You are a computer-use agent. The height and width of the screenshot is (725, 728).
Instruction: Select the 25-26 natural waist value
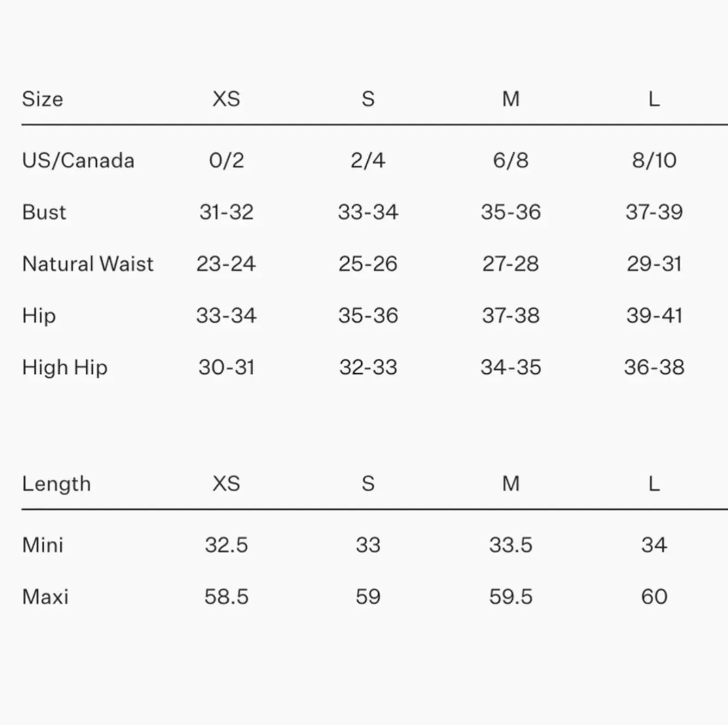pyautogui.click(x=368, y=264)
